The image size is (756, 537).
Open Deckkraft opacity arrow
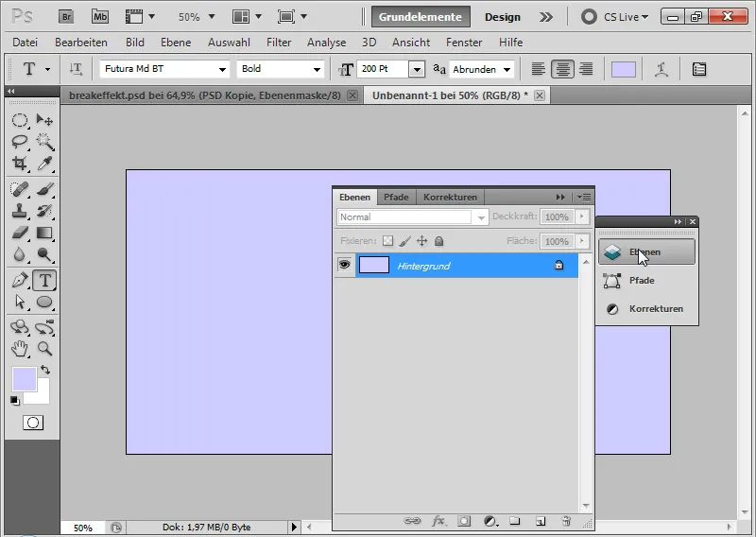click(x=582, y=217)
